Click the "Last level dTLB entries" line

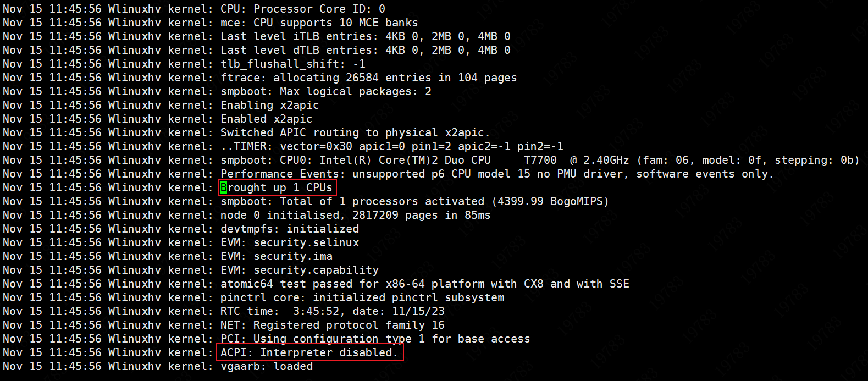366,50
